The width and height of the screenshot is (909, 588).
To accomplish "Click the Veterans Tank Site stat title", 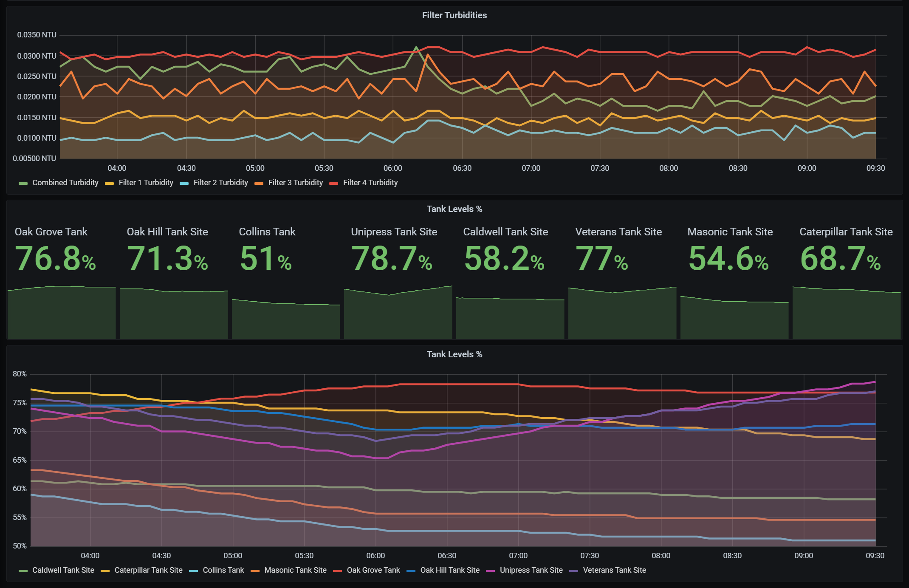I will (x=618, y=232).
